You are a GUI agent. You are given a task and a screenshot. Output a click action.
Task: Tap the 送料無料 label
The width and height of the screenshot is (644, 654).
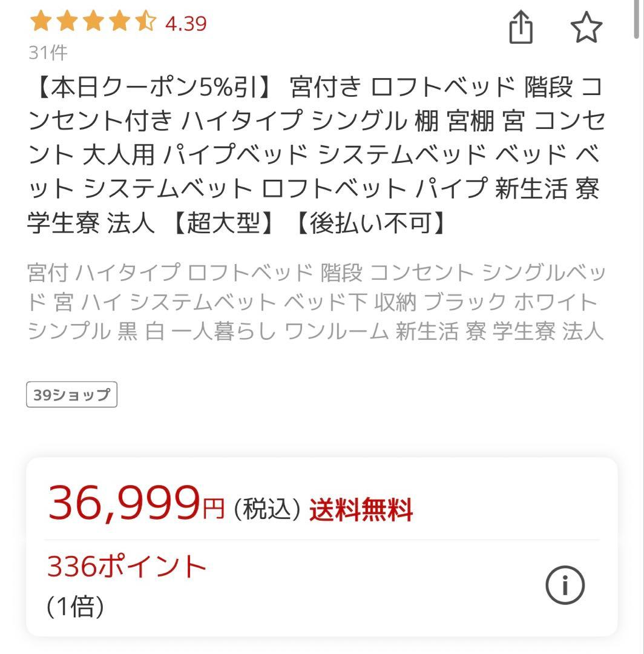(361, 510)
